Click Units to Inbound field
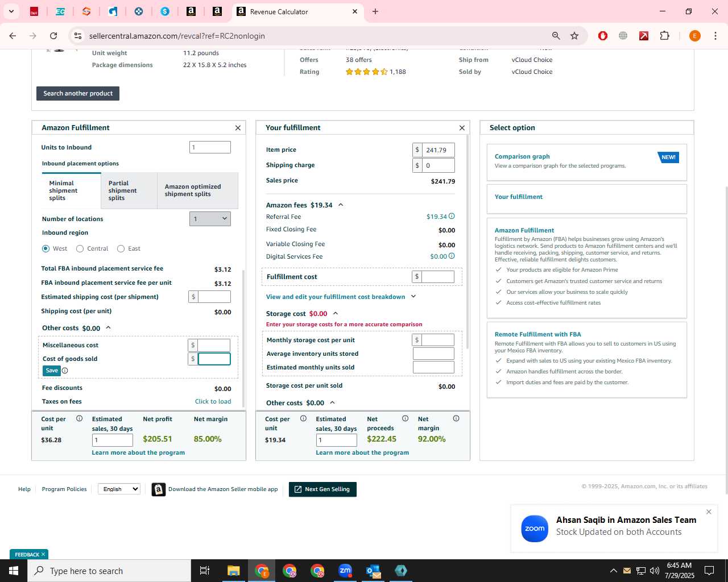 pyautogui.click(x=210, y=147)
